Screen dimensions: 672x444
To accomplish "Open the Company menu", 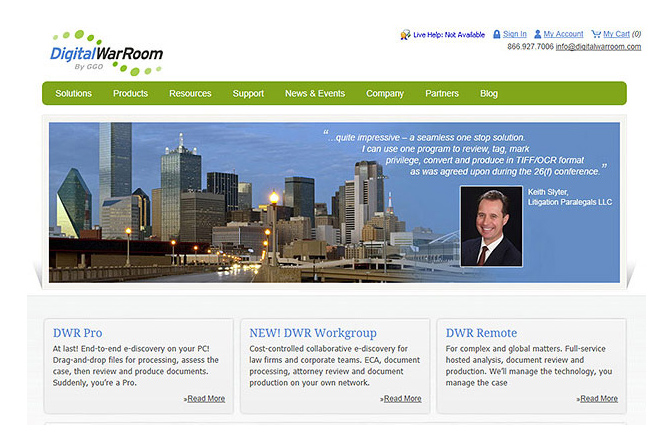I will (x=385, y=93).
